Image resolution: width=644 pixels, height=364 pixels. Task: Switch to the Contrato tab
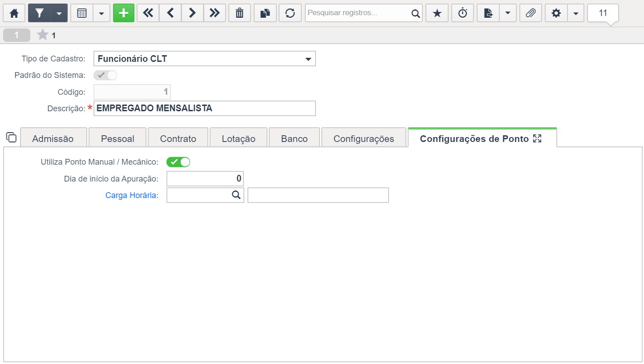178,138
